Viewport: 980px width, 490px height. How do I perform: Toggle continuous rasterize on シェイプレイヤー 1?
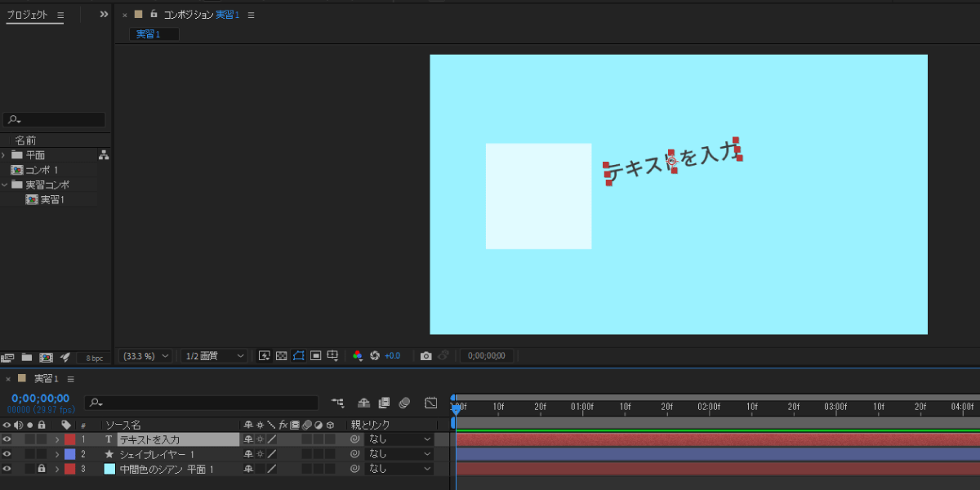[260, 454]
